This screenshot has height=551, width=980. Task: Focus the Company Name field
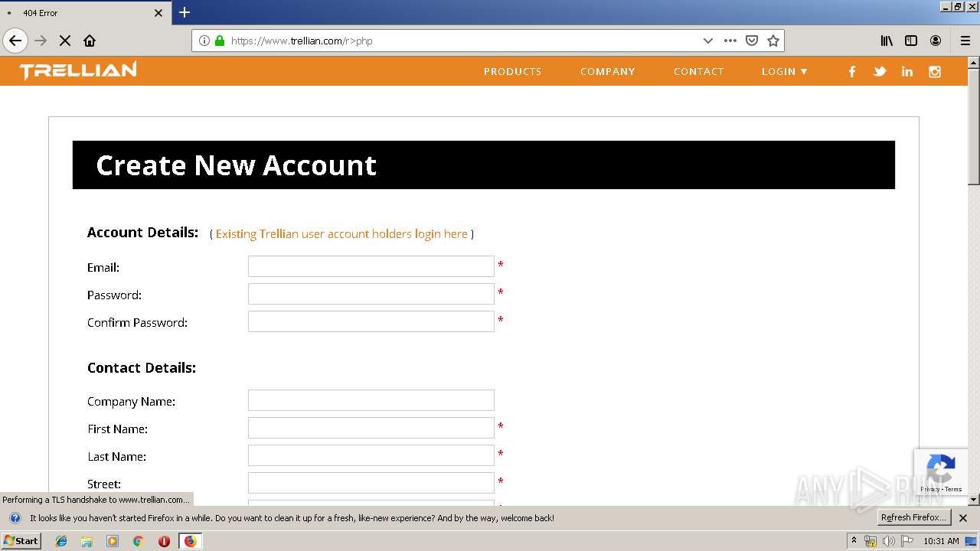coord(371,400)
